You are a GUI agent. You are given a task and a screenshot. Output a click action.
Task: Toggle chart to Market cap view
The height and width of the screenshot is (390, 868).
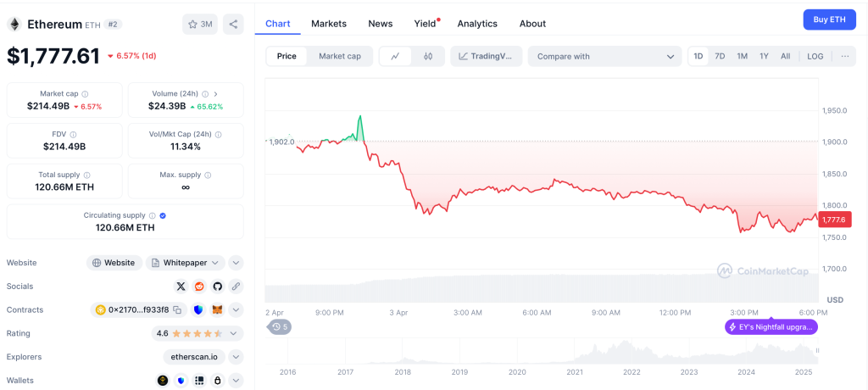point(339,57)
